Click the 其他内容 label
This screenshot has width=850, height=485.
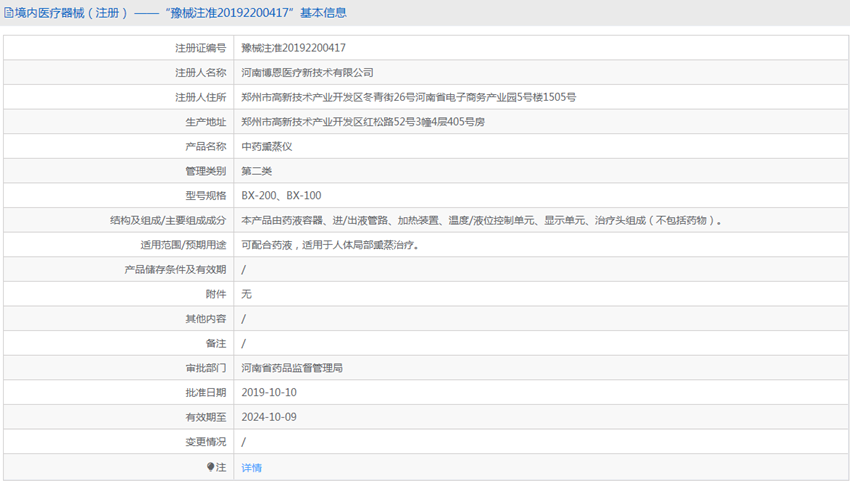[206, 319]
